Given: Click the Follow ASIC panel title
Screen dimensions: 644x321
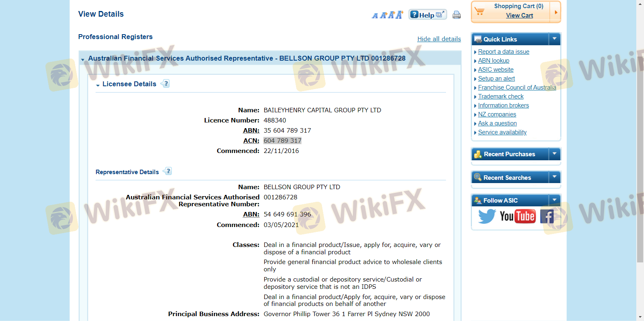Looking at the screenshot, I should pos(500,201).
